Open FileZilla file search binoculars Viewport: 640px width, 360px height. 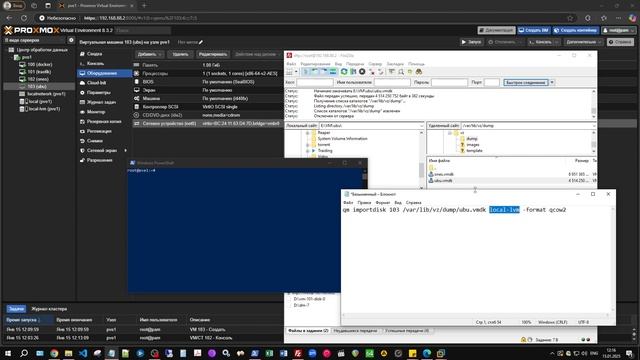(419, 72)
